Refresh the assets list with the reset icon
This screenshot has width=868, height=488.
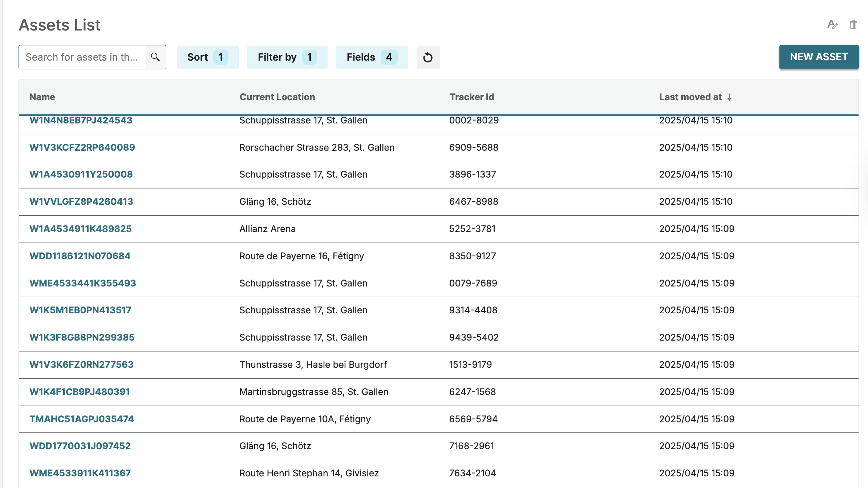[428, 57]
